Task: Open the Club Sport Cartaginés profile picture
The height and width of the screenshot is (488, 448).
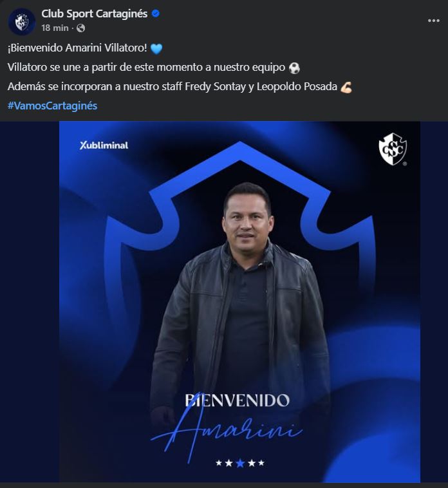Action: coord(22,21)
